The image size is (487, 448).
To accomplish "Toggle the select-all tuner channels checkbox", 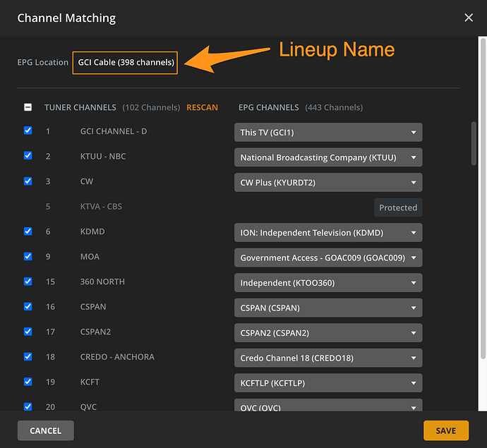I will coord(28,107).
